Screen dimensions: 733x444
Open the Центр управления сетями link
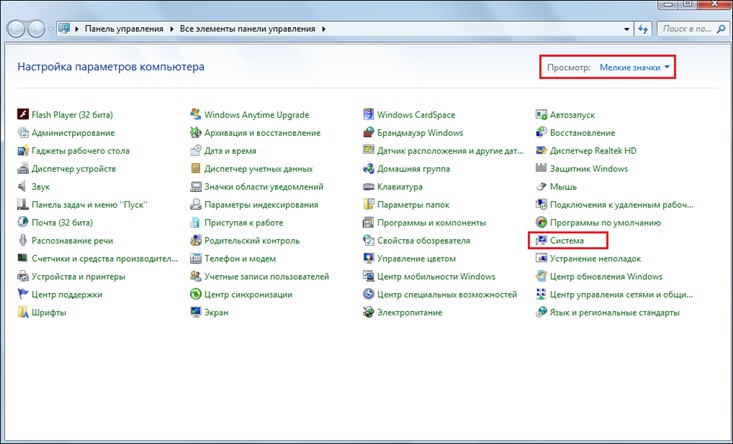tap(621, 294)
